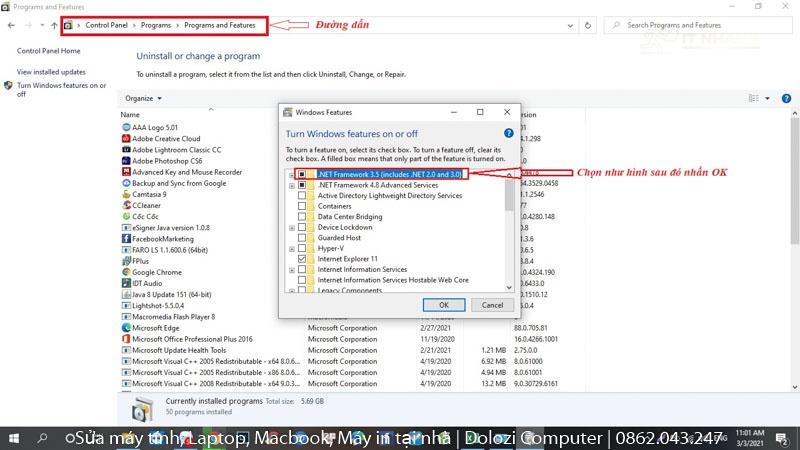The image size is (800, 450).
Task: Select Microsoft Update Health Tools row
Action: point(341,350)
